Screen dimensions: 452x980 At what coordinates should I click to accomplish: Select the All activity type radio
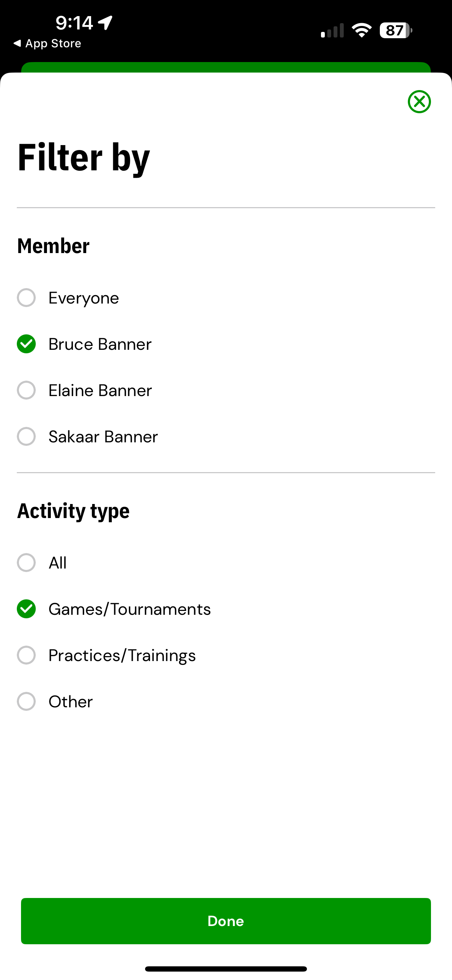tap(26, 563)
